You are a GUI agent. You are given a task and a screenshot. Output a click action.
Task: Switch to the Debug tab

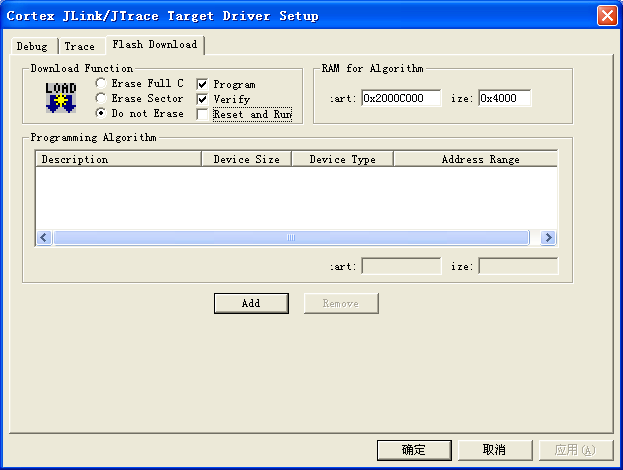tap(32, 46)
